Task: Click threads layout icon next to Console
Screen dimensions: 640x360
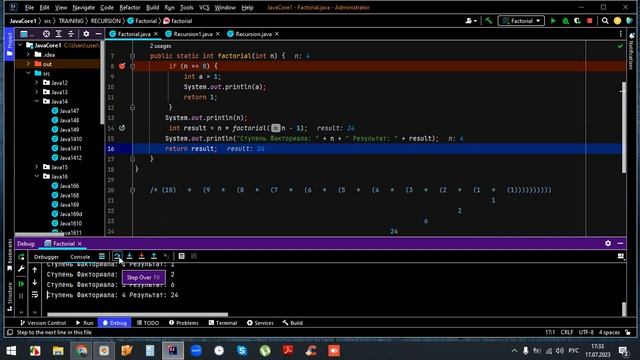Action: [102, 256]
